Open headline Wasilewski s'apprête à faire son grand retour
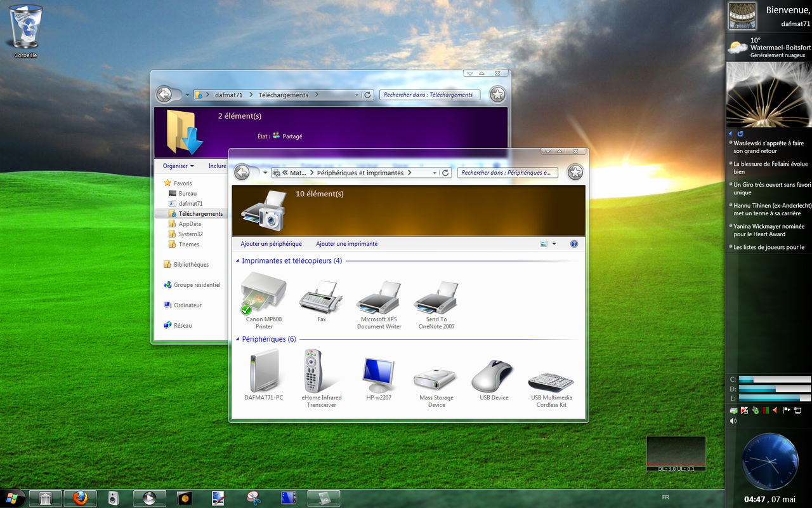Image resolution: width=812 pixels, height=508 pixels. coord(768,147)
